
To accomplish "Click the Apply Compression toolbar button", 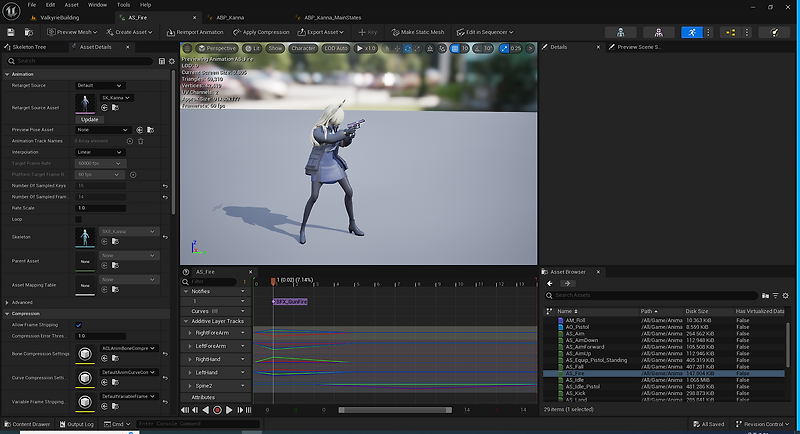I will pyautogui.click(x=262, y=32).
